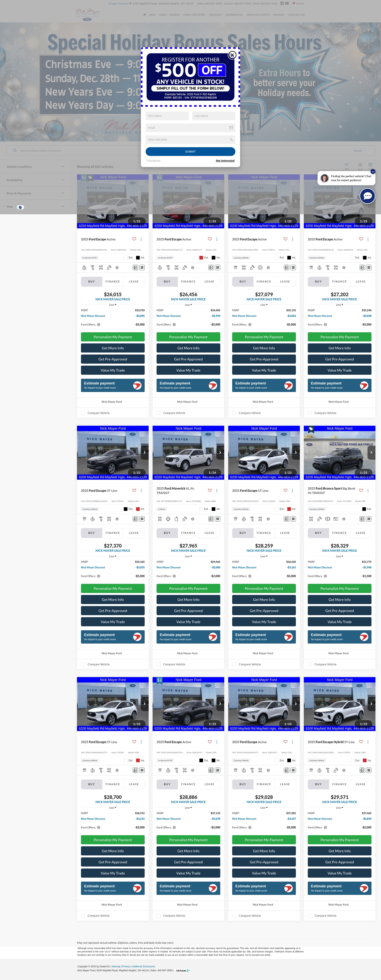The width and height of the screenshot is (381, 980).
Task: Expand the Year filter
Action: pos(35,207)
